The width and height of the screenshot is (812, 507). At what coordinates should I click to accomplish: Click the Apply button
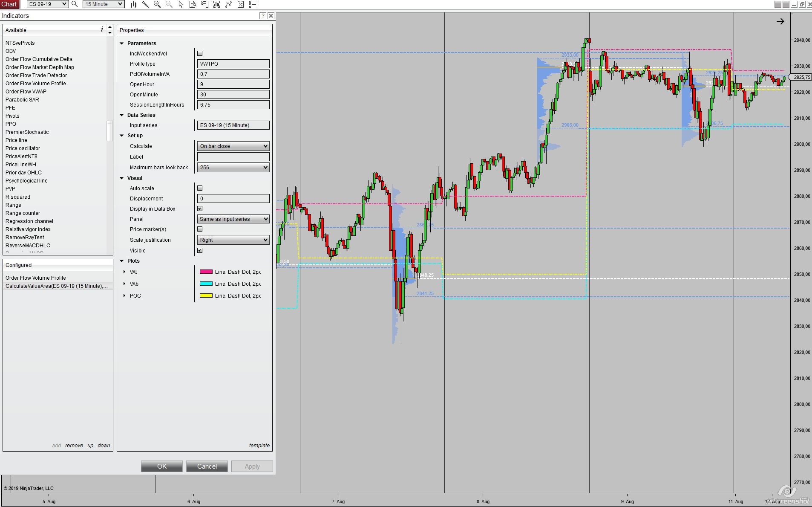pyautogui.click(x=252, y=466)
